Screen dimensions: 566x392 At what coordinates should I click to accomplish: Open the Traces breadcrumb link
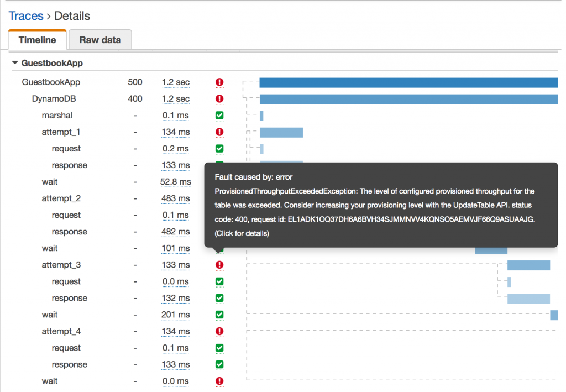click(x=25, y=16)
